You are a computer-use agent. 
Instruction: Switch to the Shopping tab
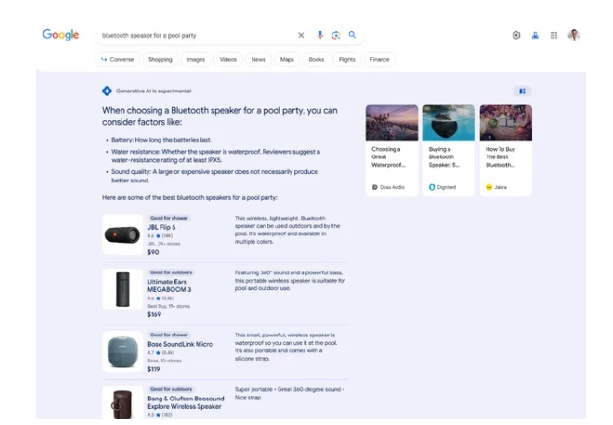tap(160, 59)
